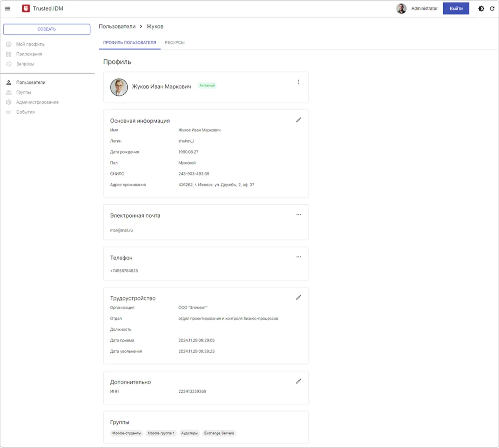Image resolution: width=499 pixels, height=448 pixels.
Task: Click the Administrator avatar picture
Action: tap(401, 8)
